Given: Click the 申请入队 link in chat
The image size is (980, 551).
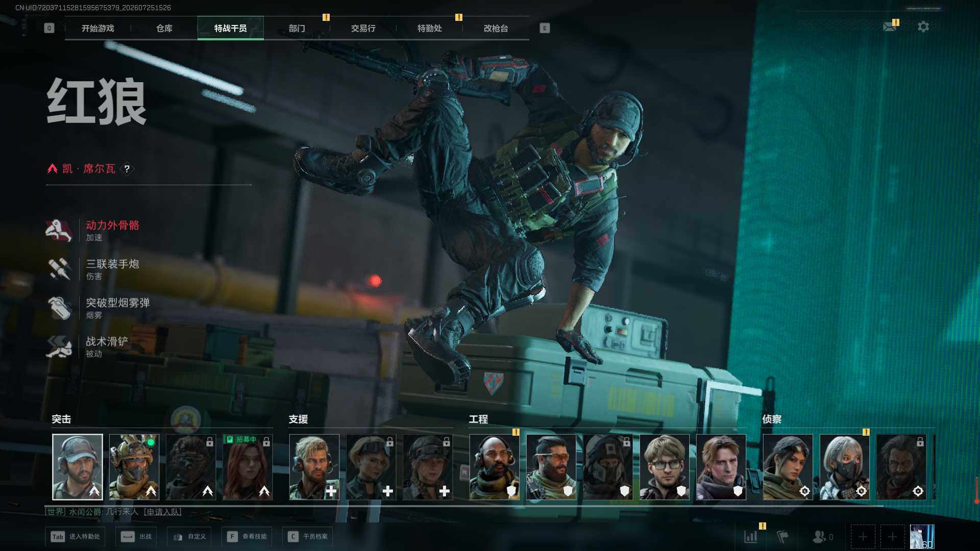Looking at the screenshot, I should pos(162,512).
